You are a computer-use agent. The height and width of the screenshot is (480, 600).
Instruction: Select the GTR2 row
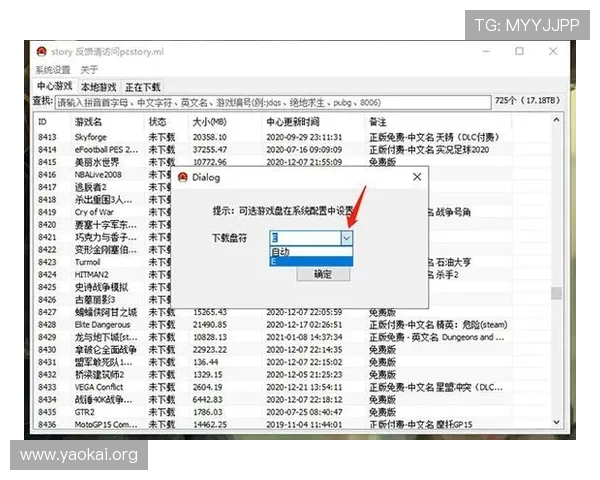[293, 412]
